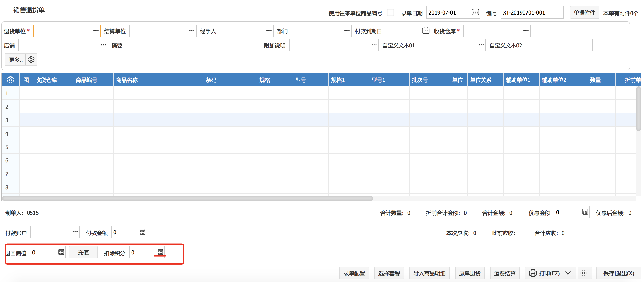The image size is (644, 282).
Task: Click the 条码 column header
Action: (x=230, y=80)
